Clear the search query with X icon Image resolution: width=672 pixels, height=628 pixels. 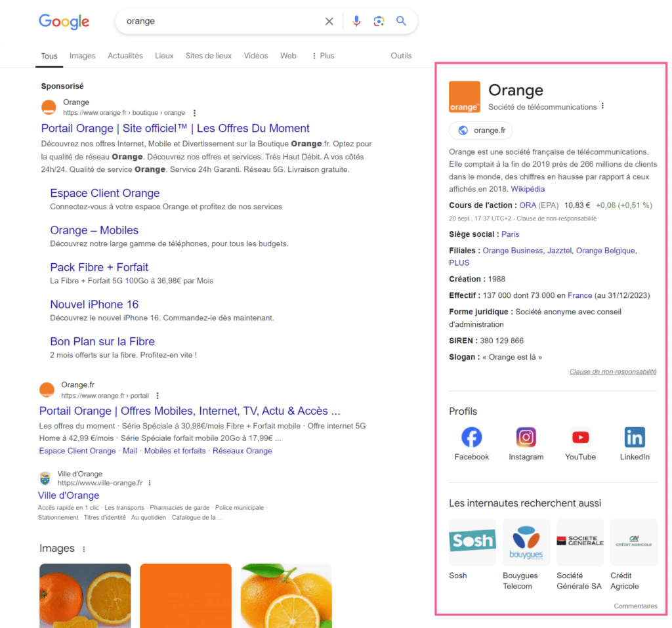point(329,21)
